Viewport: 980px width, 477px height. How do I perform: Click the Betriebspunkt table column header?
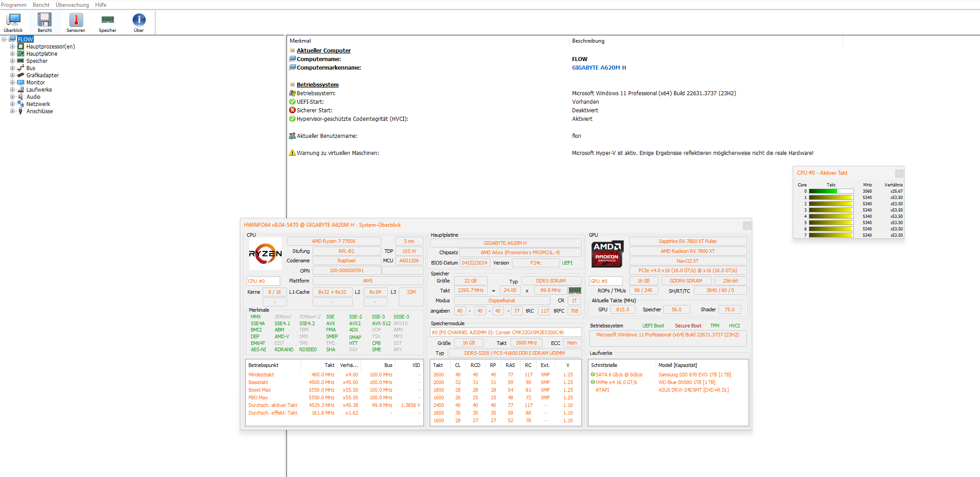(273, 366)
